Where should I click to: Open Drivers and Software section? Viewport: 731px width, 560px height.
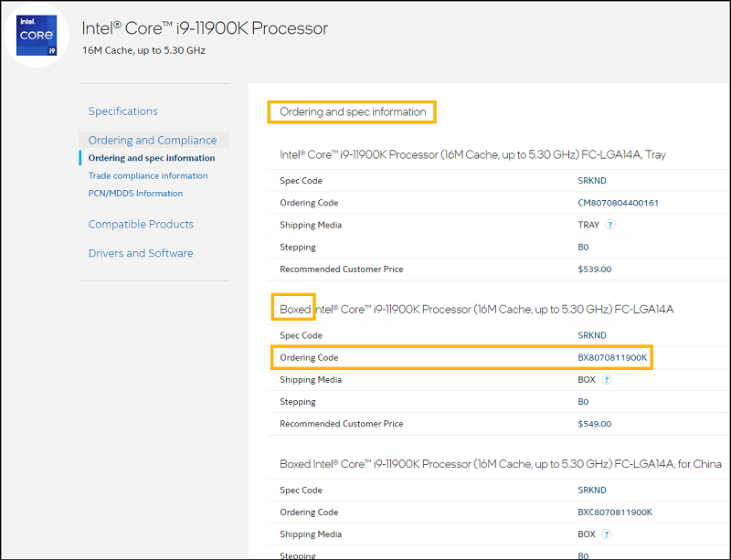tap(141, 254)
